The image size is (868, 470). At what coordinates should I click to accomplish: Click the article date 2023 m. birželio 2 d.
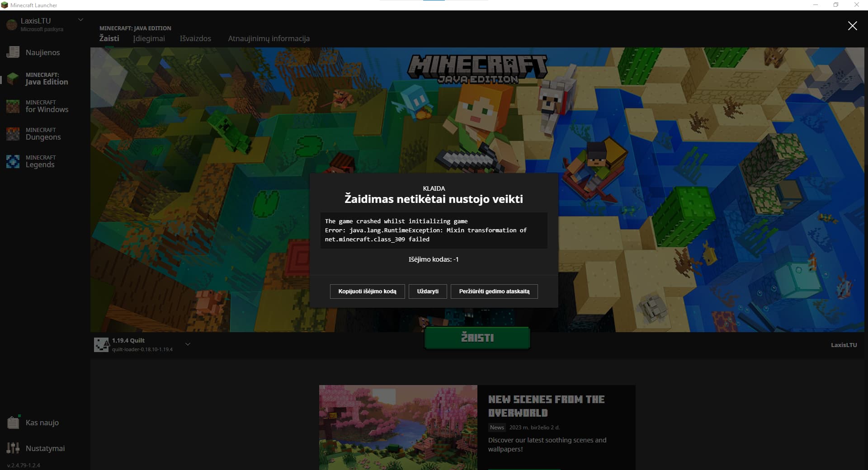(x=534, y=428)
